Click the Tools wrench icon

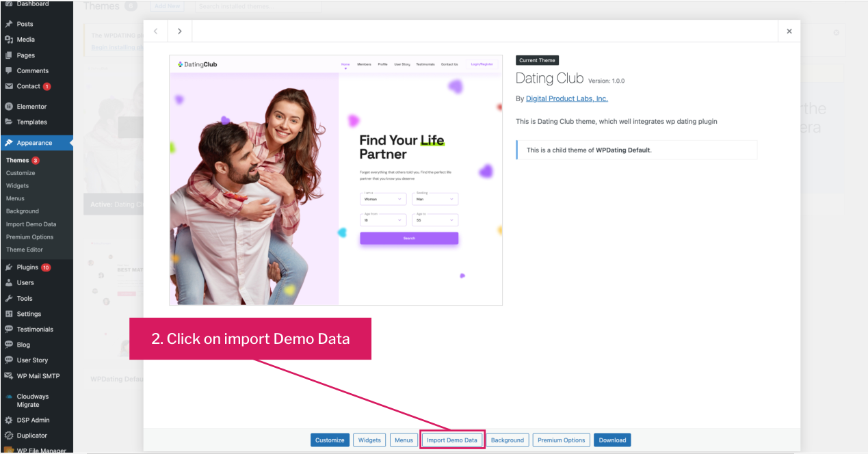tap(9, 298)
